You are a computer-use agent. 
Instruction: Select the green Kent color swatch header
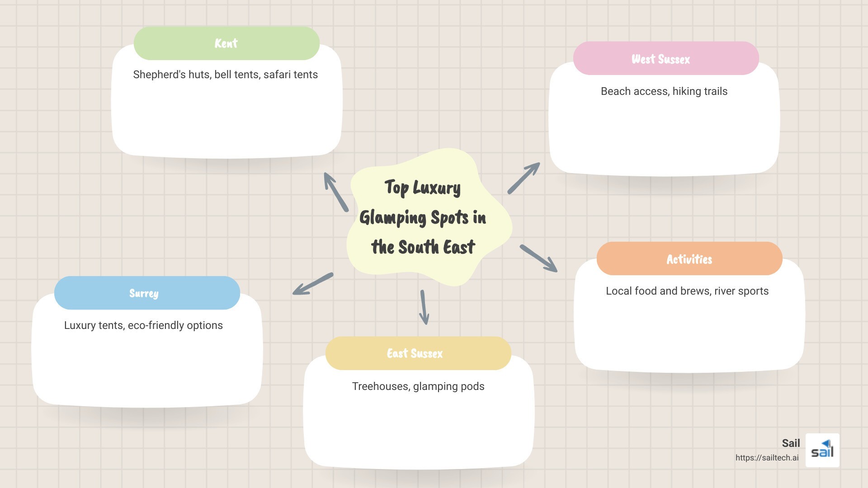coord(226,43)
